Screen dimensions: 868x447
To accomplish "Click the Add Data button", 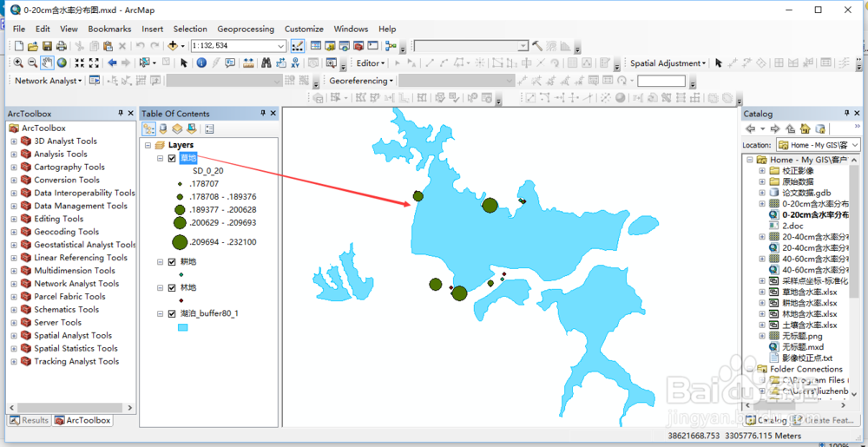I will (173, 46).
